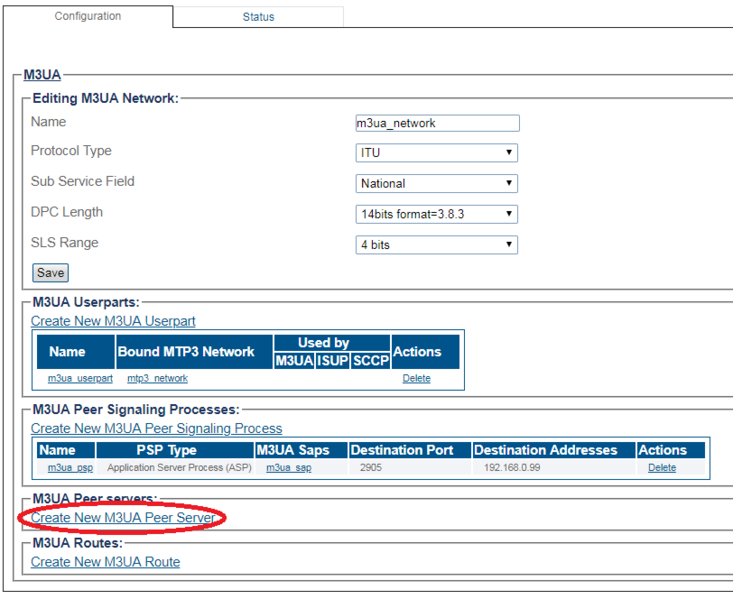Open the M3UA section heading link

(x=42, y=75)
